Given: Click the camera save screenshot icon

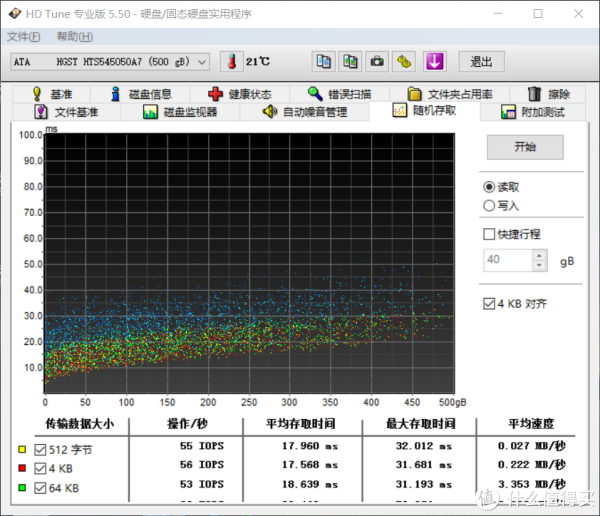Looking at the screenshot, I should (x=377, y=62).
